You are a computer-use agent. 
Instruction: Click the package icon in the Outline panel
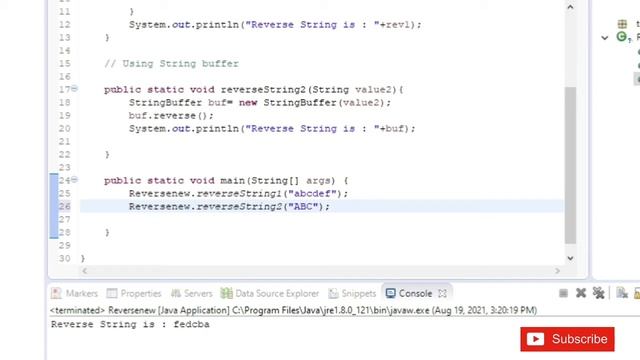click(x=622, y=24)
